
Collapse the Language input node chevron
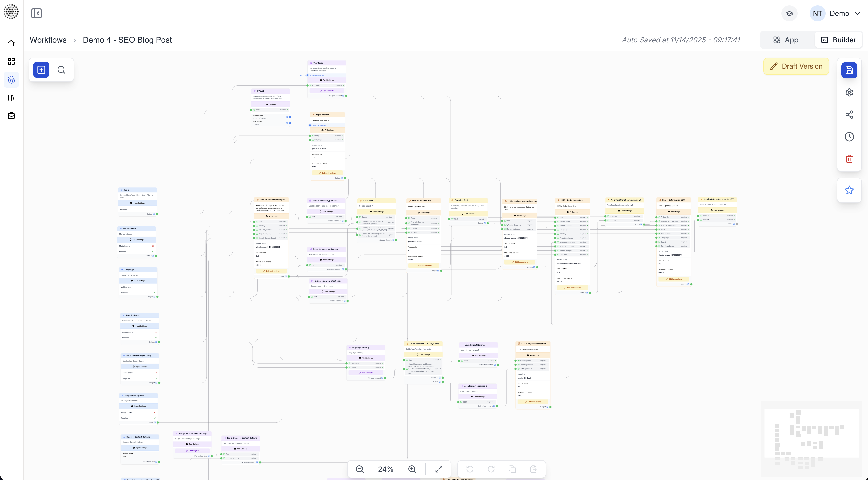(122, 270)
